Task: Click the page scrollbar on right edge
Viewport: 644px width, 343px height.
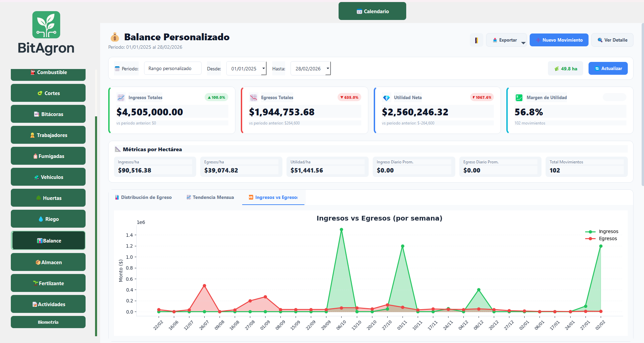Action: coord(643,104)
